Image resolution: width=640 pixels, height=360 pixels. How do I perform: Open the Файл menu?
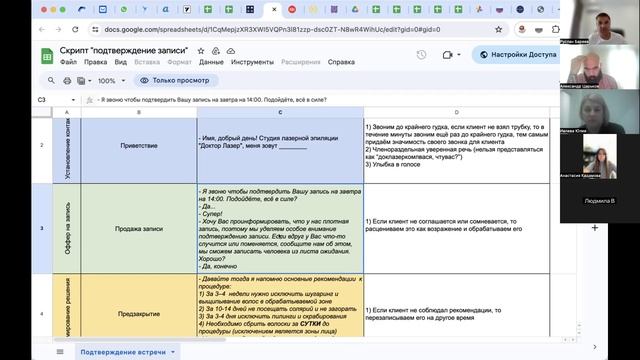point(68,62)
